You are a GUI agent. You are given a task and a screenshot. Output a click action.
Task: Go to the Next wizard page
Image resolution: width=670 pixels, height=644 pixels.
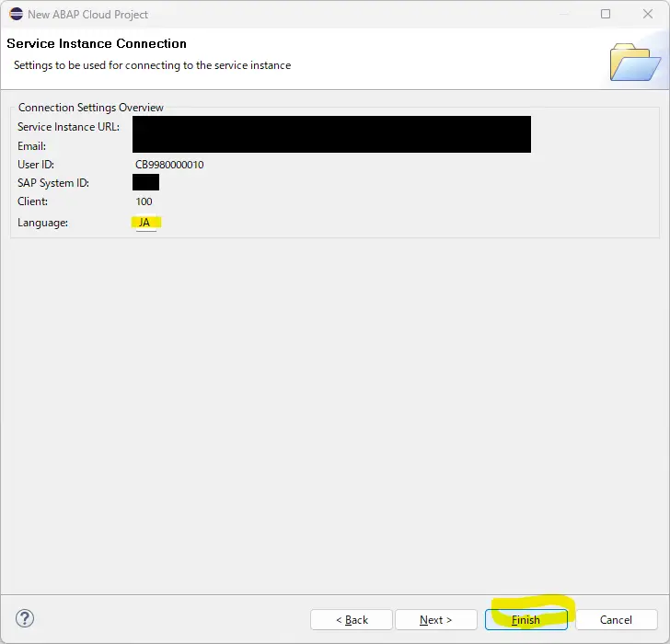[436, 620]
